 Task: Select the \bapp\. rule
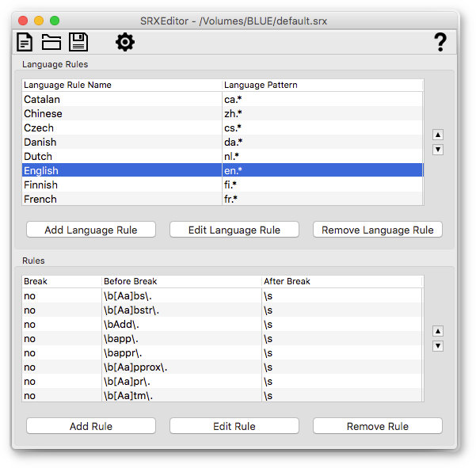pos(223,338)
